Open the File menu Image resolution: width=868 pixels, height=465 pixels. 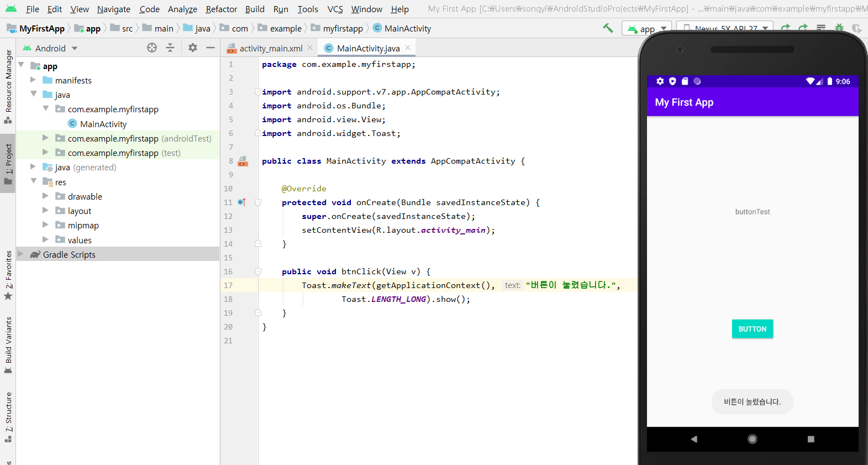(33, 9)
